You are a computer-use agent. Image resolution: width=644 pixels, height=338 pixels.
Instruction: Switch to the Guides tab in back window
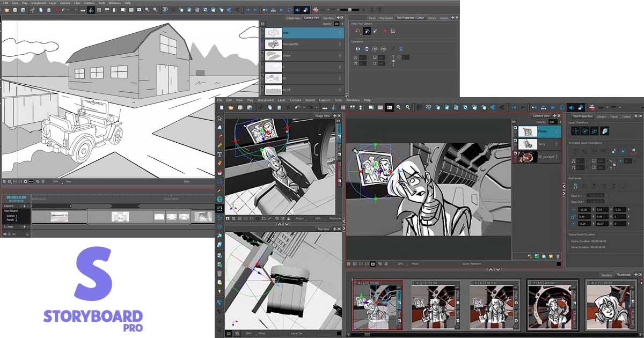point(444,18)
